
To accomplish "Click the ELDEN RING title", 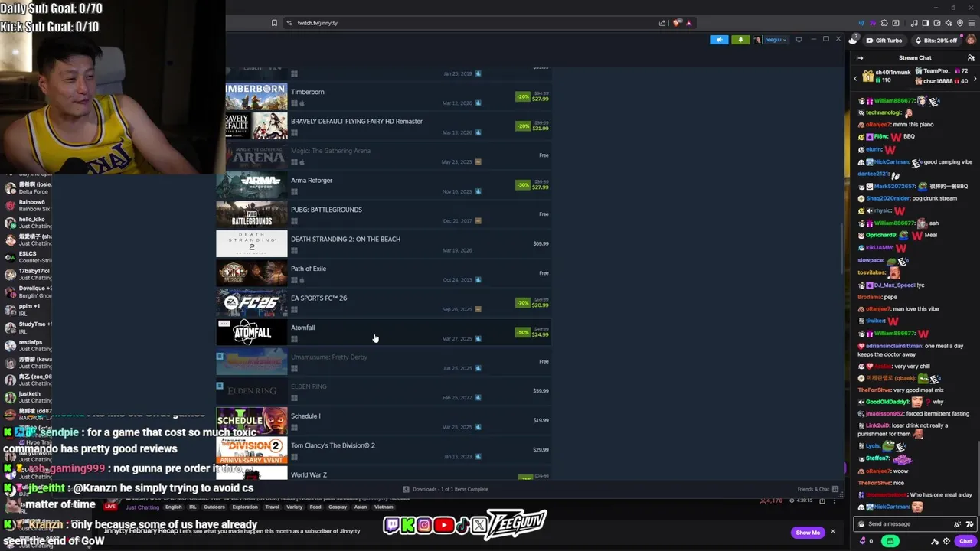I will pos(309,386).
